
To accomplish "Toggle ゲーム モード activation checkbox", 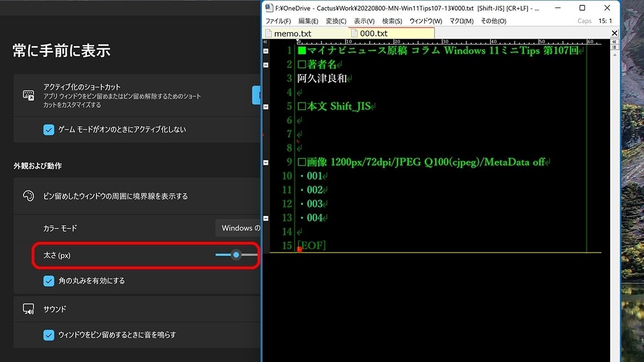I will pos(49,129).
